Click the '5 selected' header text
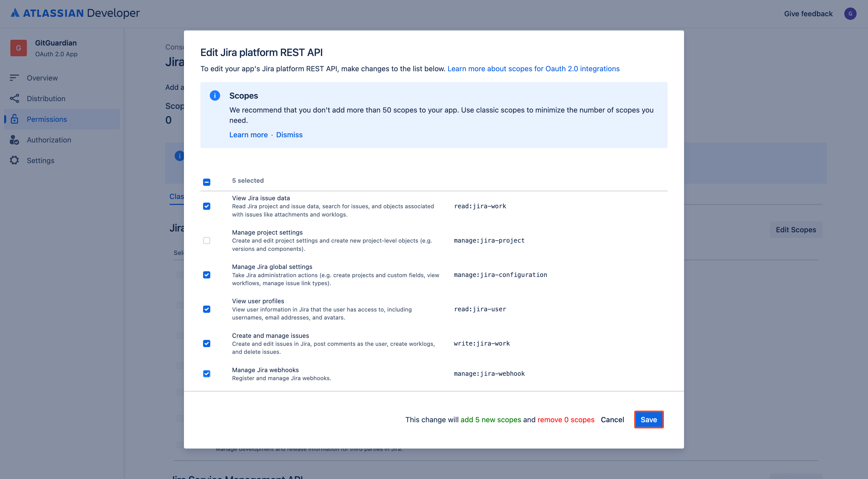The image size is (868, 479). click(248, 180)
